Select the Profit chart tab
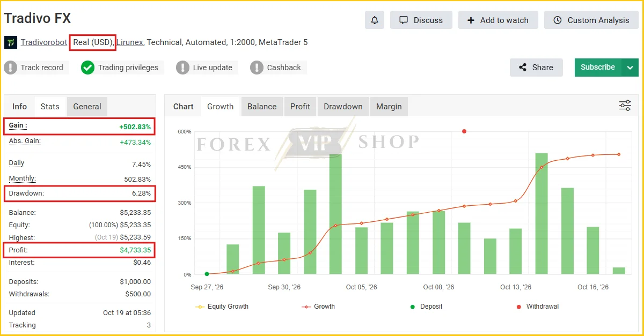The width and height of the screenshot is (644, 336). coord(300,107)
